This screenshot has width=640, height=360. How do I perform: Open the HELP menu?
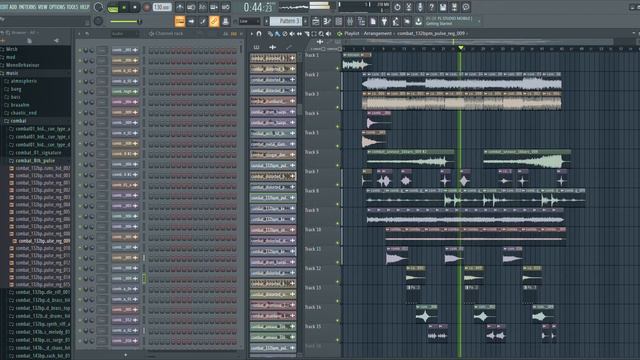pos(84,7)
